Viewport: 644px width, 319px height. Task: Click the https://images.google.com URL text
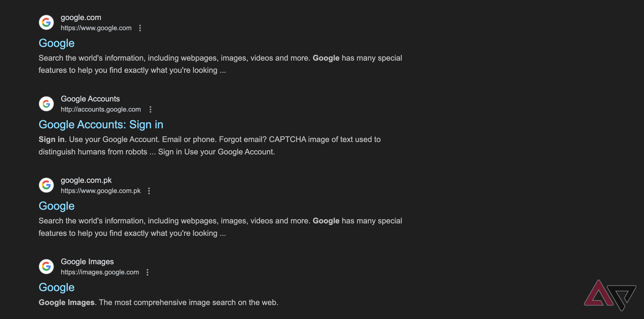coord(100,272)
